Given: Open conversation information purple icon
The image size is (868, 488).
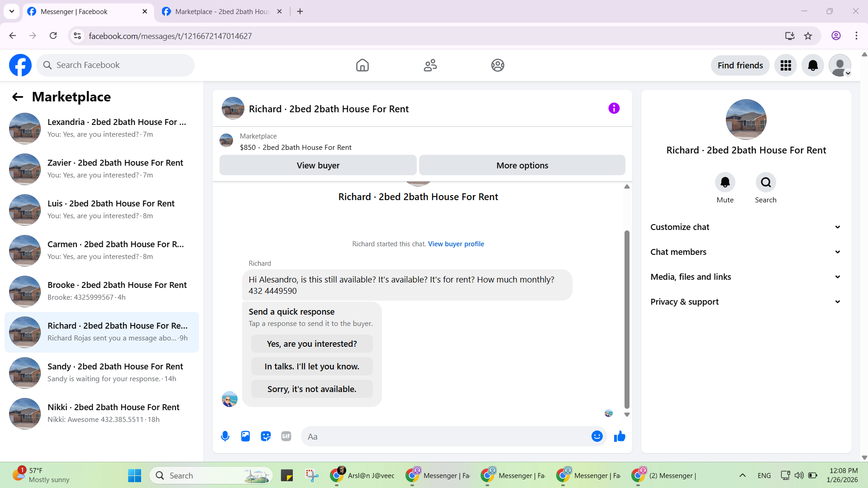Looking at the screenshot, I should [614, 108].
